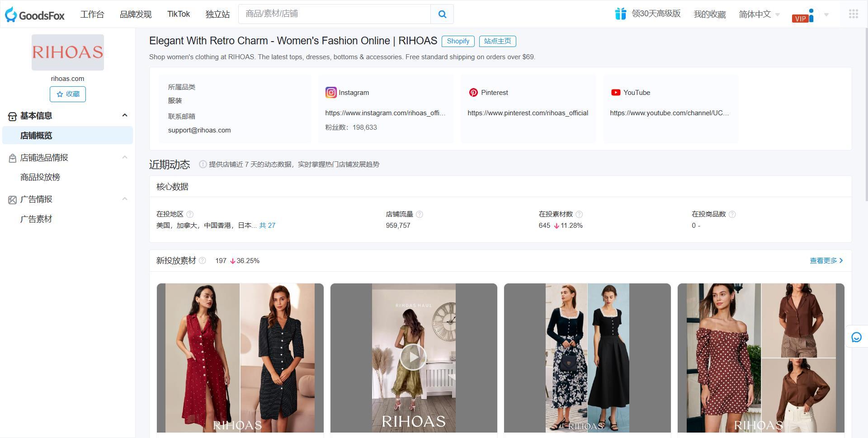
Task: Open the apps grid icon top right
Action: (x=854, y=14)
